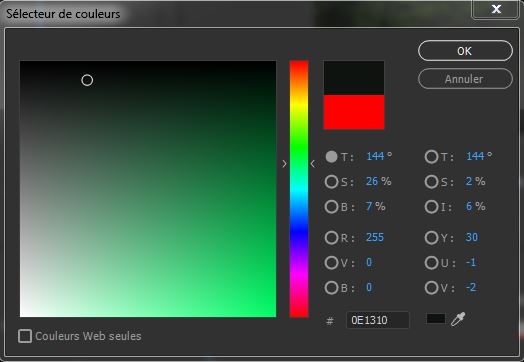524x362 pixels.
Task: Click the right arrow marker of the hue slider
Action: point(313,164)
